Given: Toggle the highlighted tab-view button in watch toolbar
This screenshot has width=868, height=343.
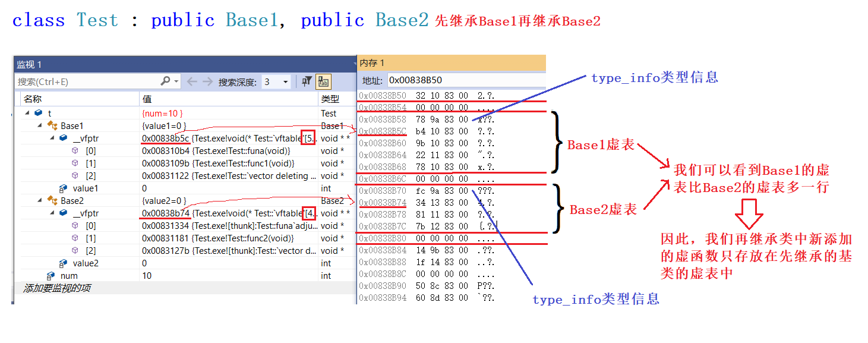Looking at the screenshot, I should [323, 81].
